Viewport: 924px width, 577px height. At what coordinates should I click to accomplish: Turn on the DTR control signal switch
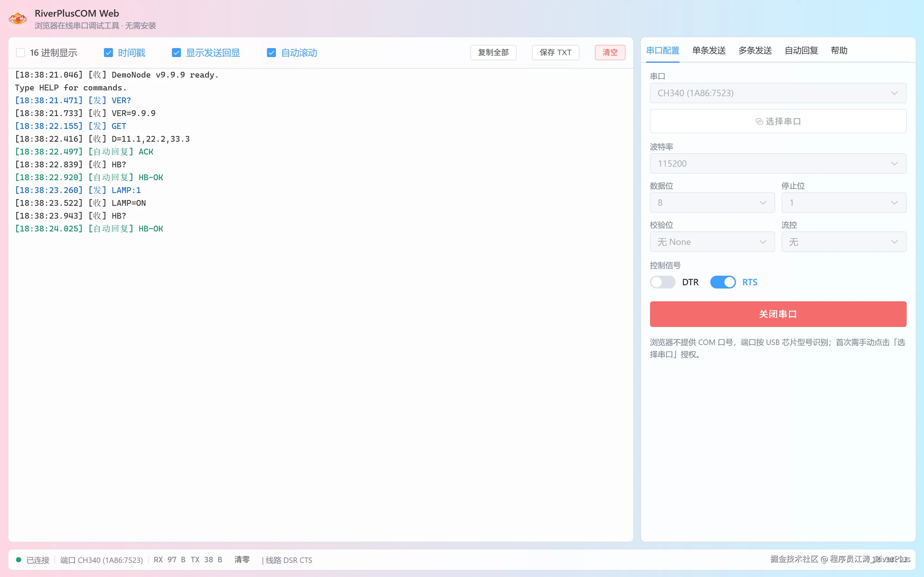[x=663, y=282]
